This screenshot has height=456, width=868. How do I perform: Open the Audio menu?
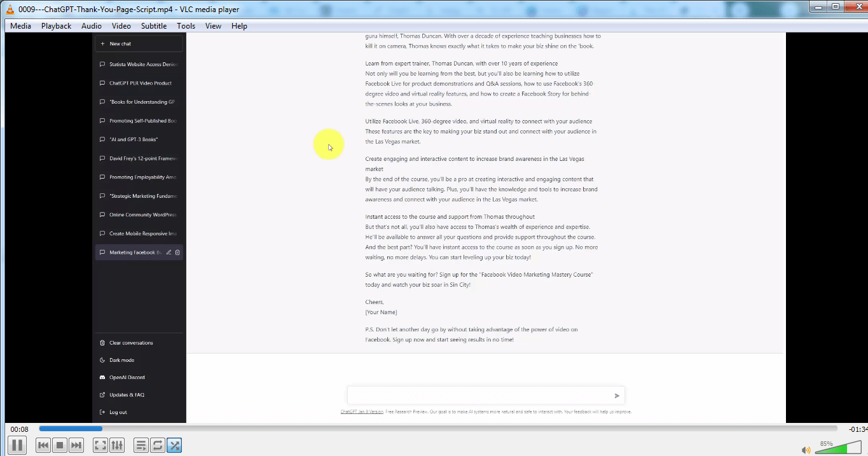pyautogui.click(x=91, y=26)
